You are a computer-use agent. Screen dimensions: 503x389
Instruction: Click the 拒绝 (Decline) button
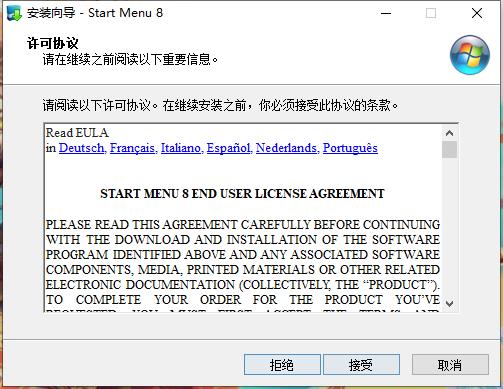[282, 365]
